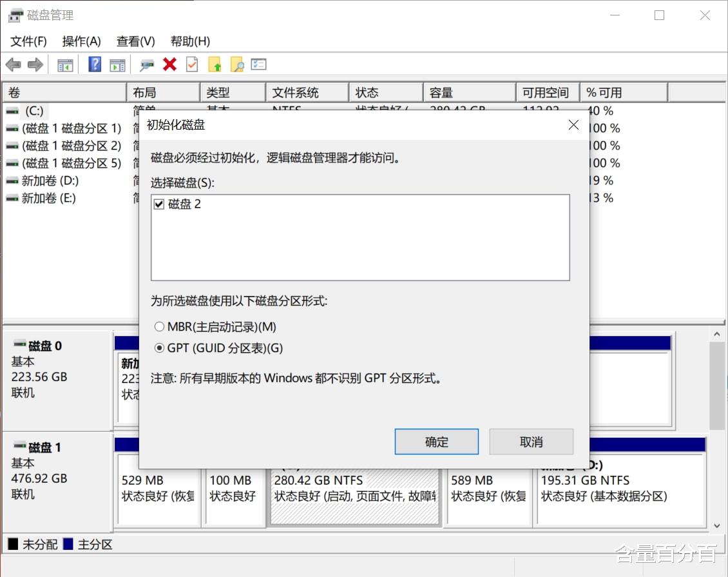Open the 操作(A) menu
Screen dimensions: 728x577
pyautogui.click(x=82, y=41)
